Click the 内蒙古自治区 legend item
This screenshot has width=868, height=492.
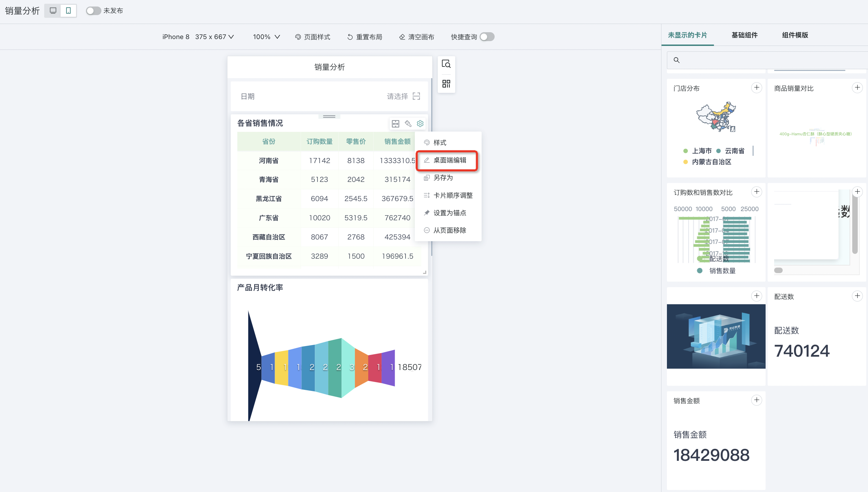coord(707,162)
